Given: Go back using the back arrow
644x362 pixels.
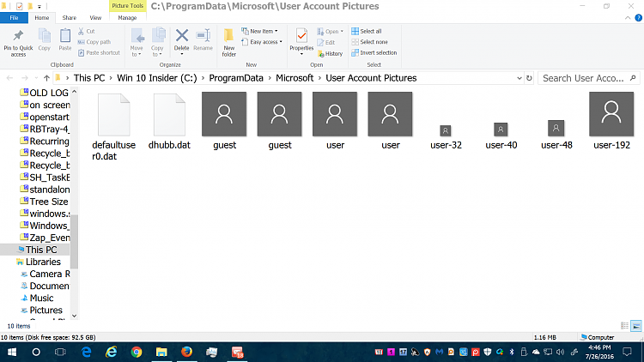Looking at the screenshot, I should click(x=9, y=78).
